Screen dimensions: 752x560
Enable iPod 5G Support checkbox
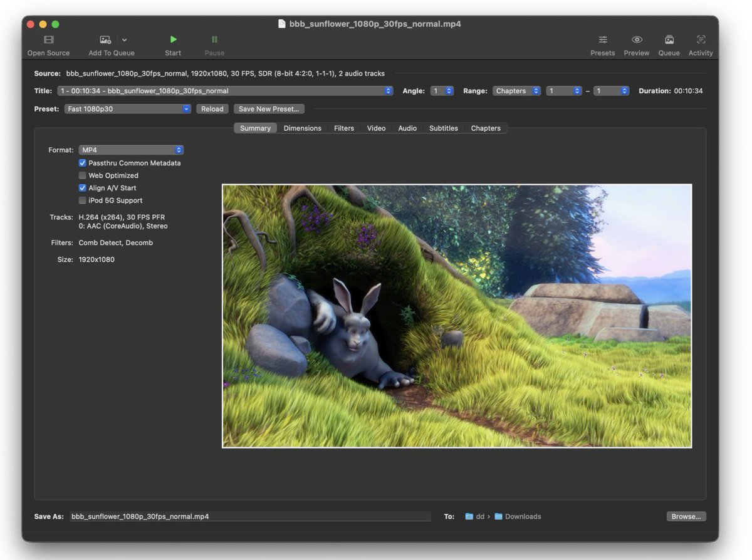(x=82, y=200)
